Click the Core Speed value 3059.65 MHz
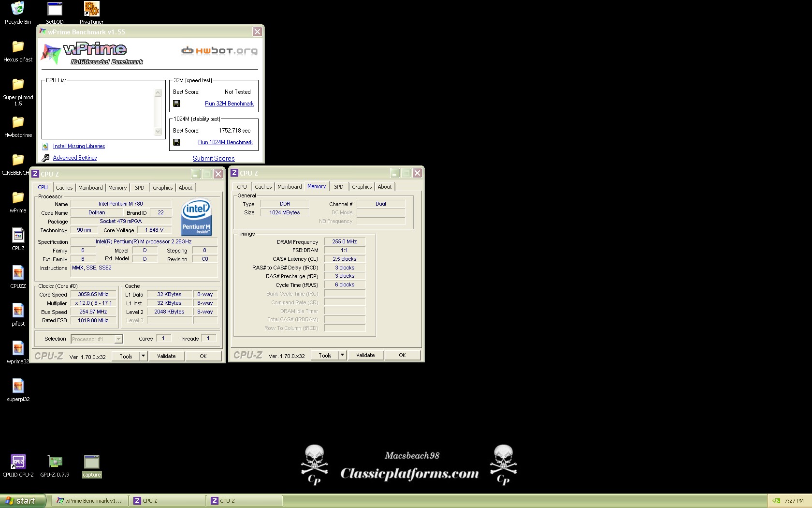The image size is (812, 508). click(x=93, y=294)
